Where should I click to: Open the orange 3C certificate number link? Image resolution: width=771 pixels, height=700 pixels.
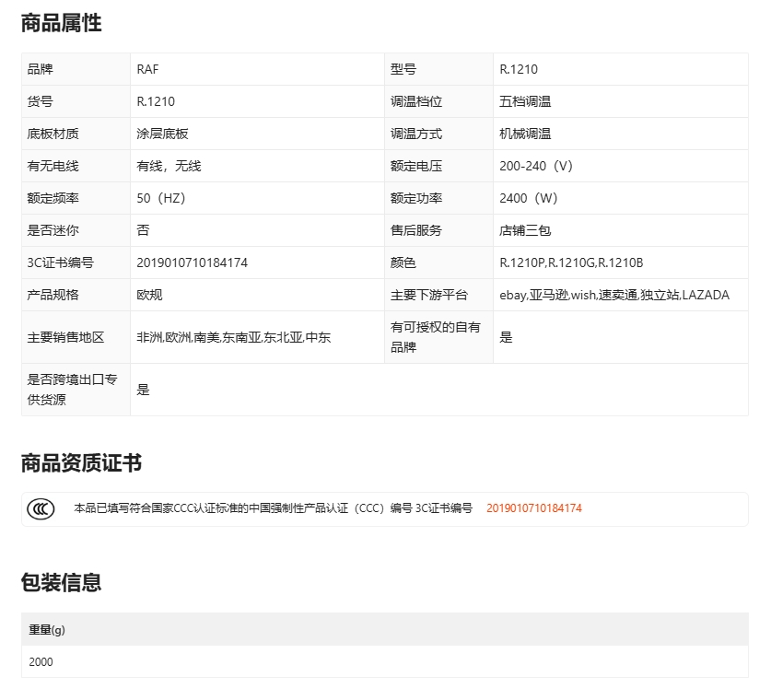533,508
